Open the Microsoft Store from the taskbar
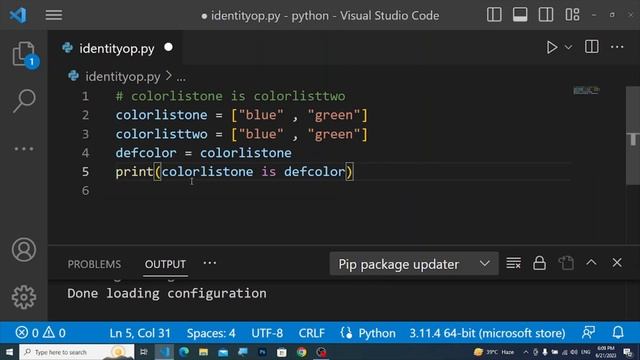 click(x=282, y=352)
